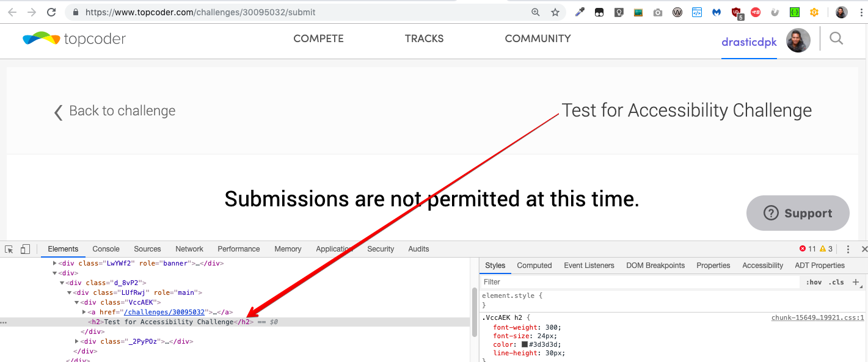Expand the _2PyPOz div node

coord(76,341)
